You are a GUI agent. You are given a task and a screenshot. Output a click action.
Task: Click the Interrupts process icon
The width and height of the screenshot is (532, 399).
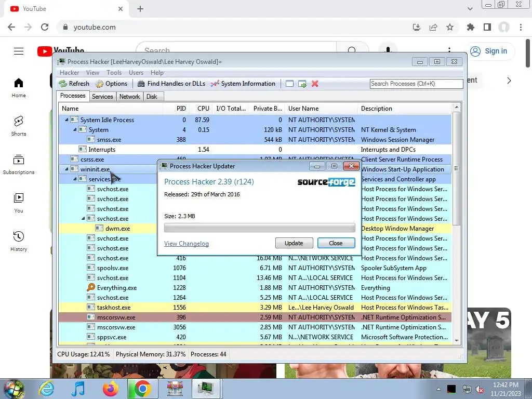point(83,149)
